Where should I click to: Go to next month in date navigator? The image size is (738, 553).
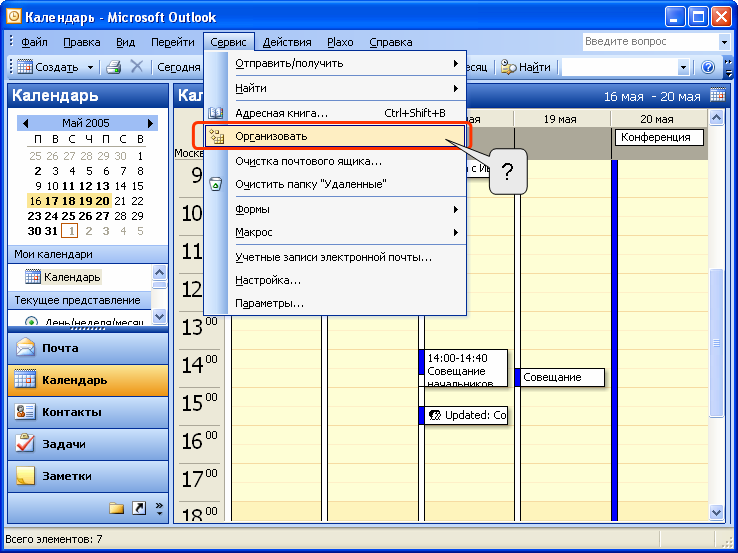click(x=150, y=123)
